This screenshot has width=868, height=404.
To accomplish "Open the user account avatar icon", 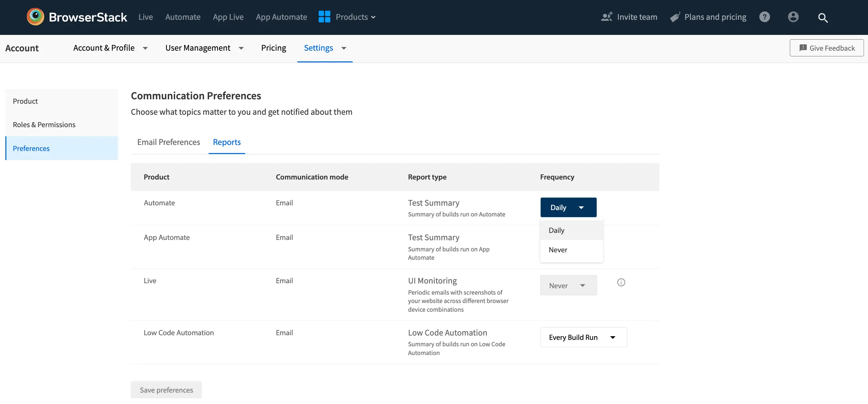I will 793,17.
